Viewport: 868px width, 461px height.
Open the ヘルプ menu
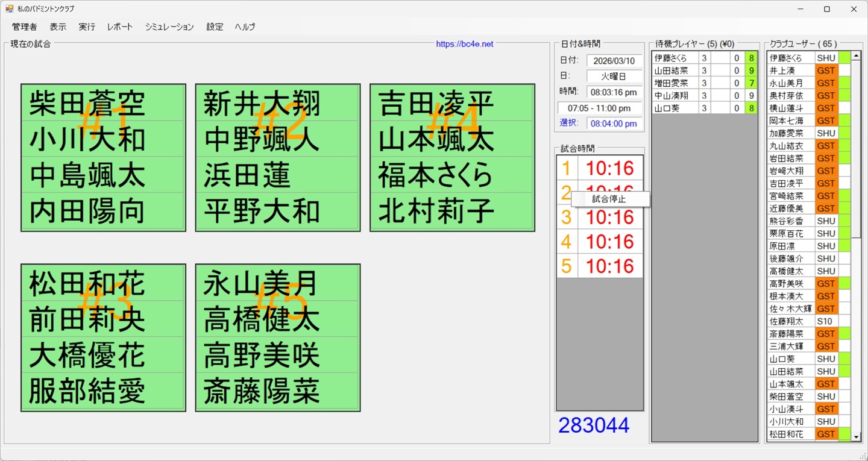tap(245, 27)
